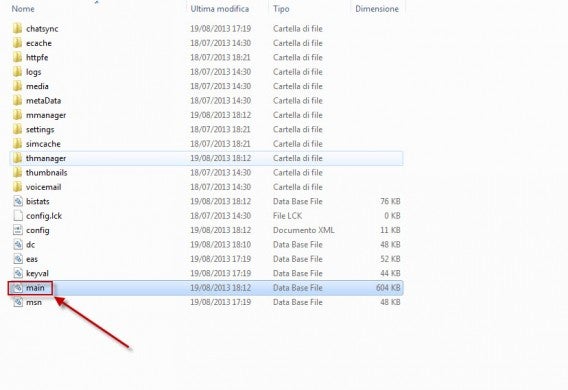The image size is (568, 390).
Task: Click the Data Base File type of msn
Action: tap(297, 302)
